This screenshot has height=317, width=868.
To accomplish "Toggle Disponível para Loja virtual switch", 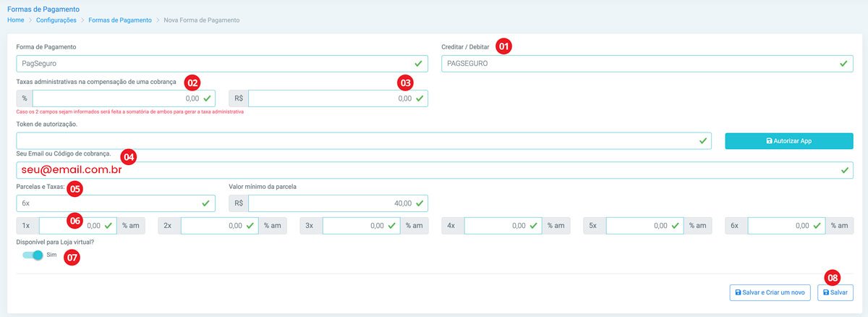I will (33, 255).
